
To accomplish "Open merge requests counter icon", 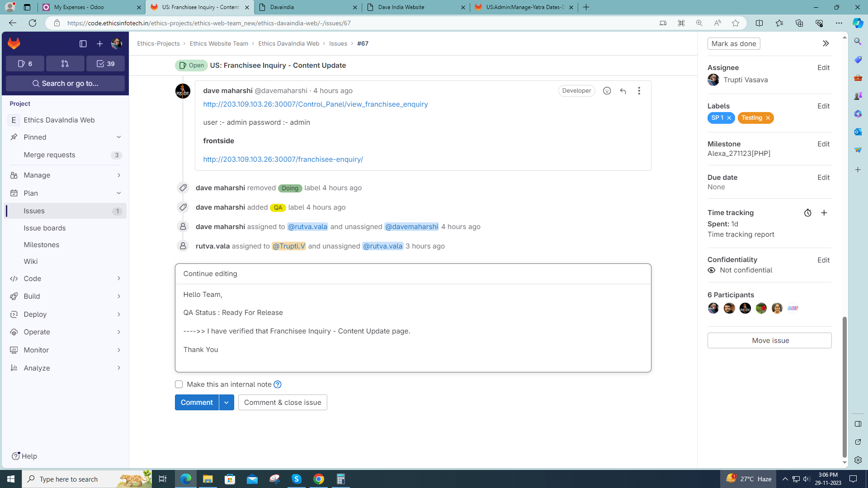I will (65, 64).
